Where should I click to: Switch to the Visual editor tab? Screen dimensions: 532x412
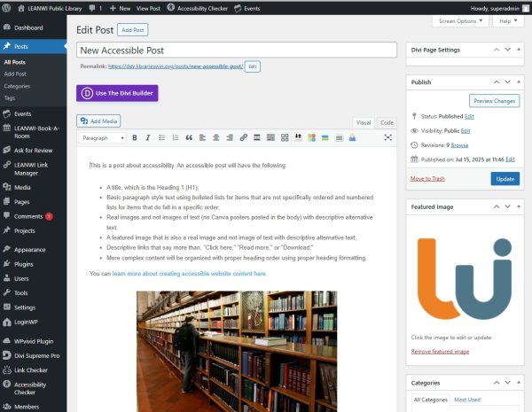364,123
